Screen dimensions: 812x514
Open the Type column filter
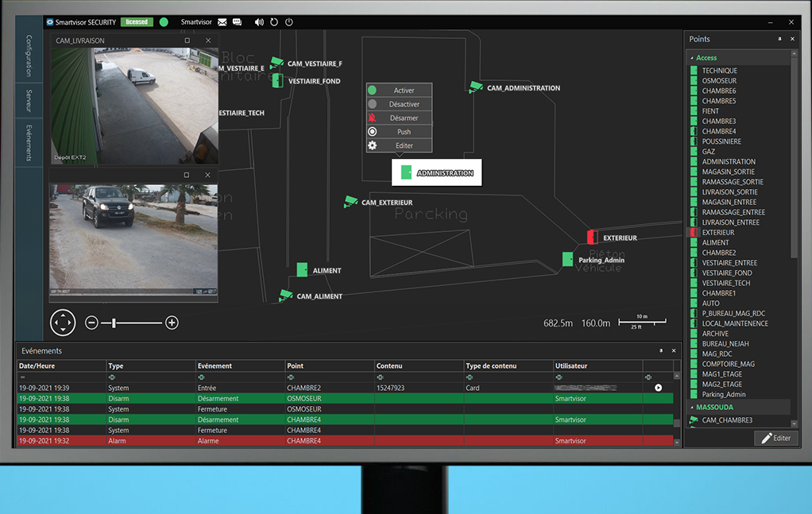111,377
